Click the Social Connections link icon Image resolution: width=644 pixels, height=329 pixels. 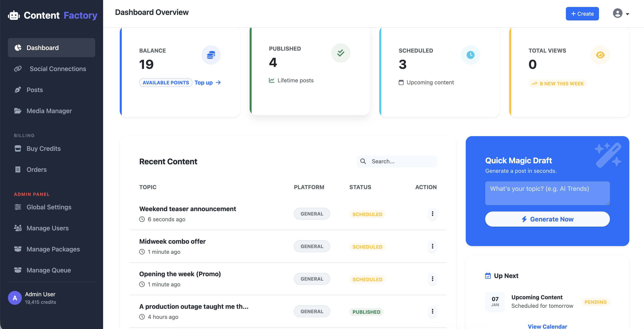pos(18,69)
